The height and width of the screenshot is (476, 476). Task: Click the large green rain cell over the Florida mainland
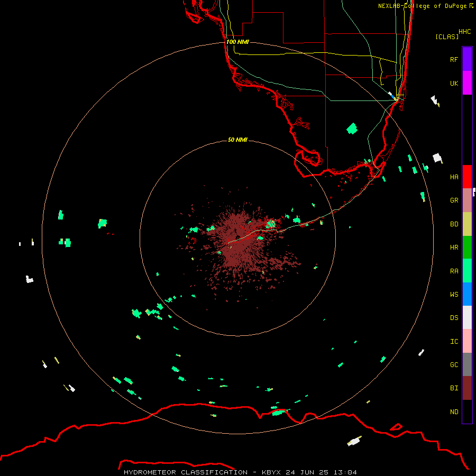pos(352,129)
